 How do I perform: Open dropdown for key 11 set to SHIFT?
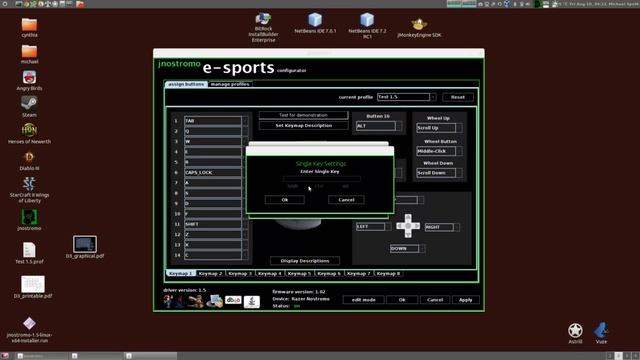(245, 224)
